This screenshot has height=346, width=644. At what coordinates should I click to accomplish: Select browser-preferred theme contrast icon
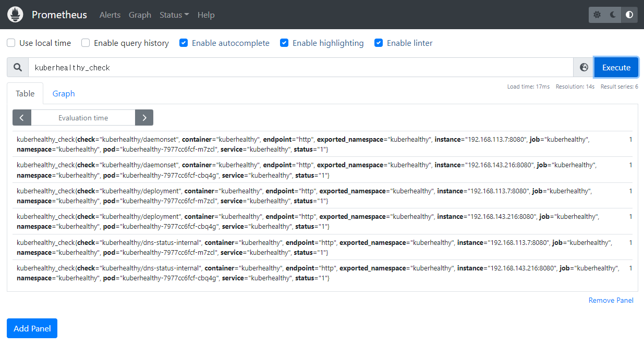629,15
